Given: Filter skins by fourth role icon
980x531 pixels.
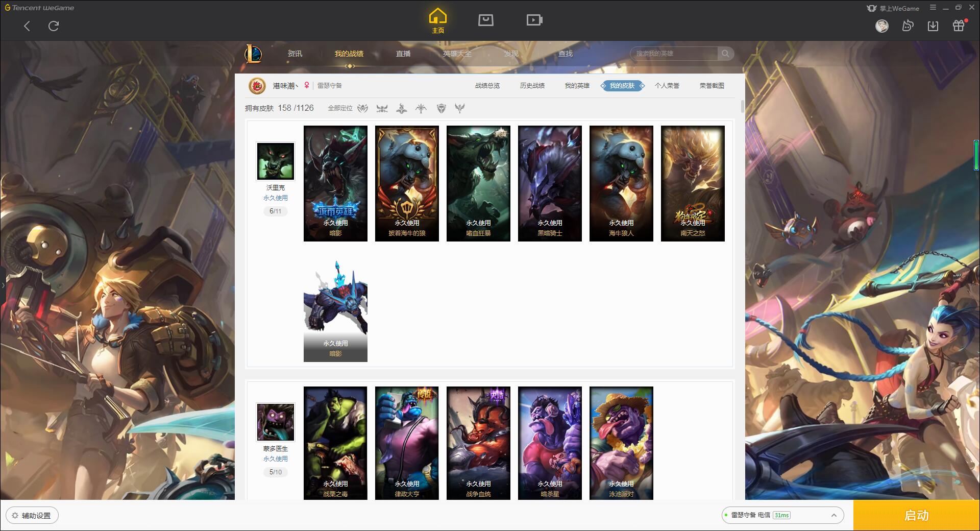Looking at the screenshot, I should click(421, 108).
